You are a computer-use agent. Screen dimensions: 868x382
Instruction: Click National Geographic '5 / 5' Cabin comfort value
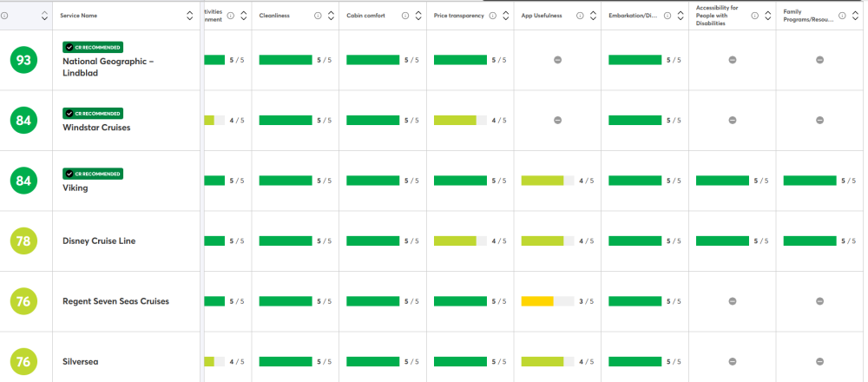(x=411, y=60)
